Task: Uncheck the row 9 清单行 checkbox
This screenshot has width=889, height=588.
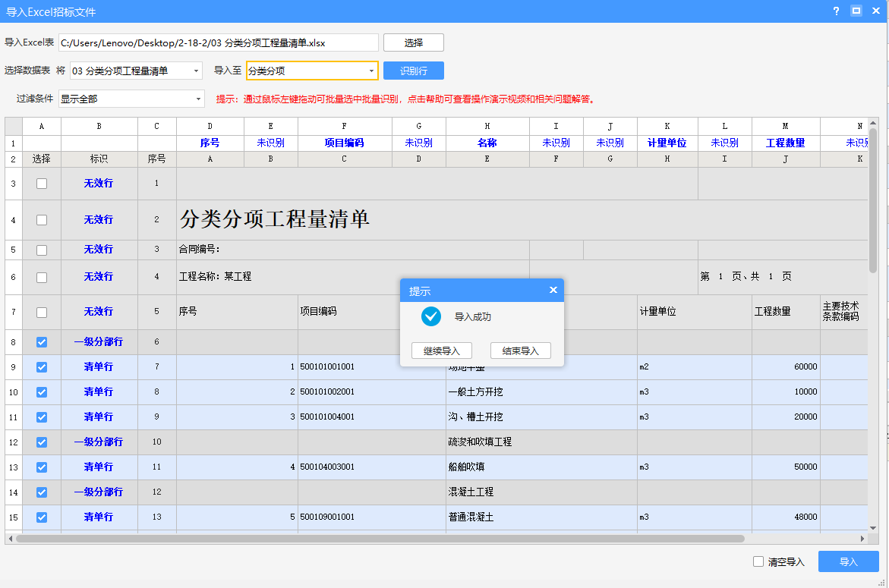Action: coord(42,367)
